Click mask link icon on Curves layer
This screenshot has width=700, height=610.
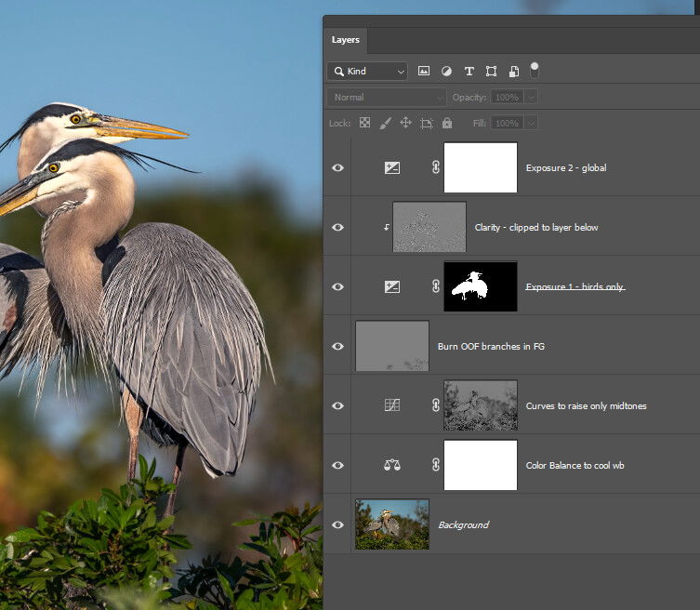click(x=436, y=405)
